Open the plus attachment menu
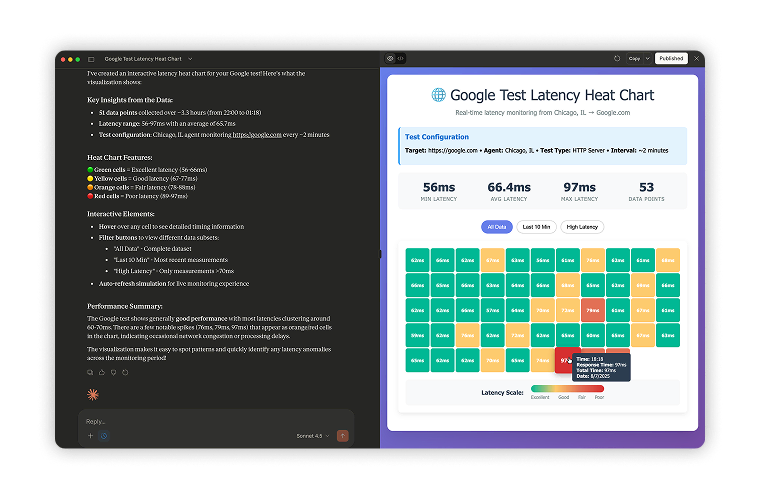 click(x=90, y=436)
